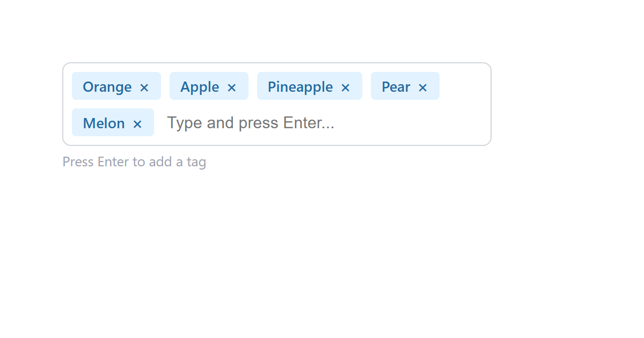
Task: Select the Apple tag text
Action: point(199,86)
